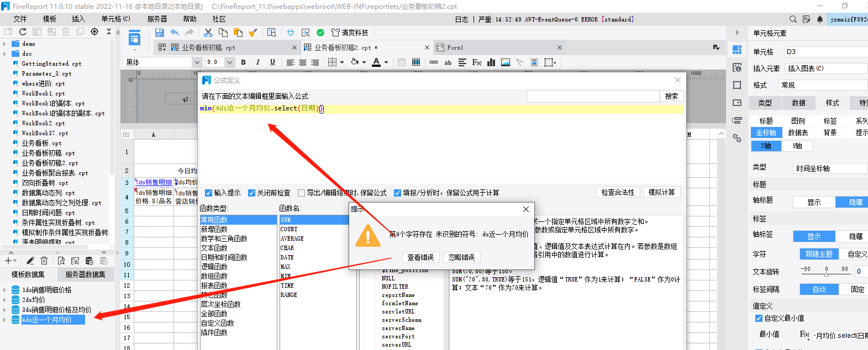Open the 文件 menu
This screenshot has width=868, height=350.
click(20, 19)
